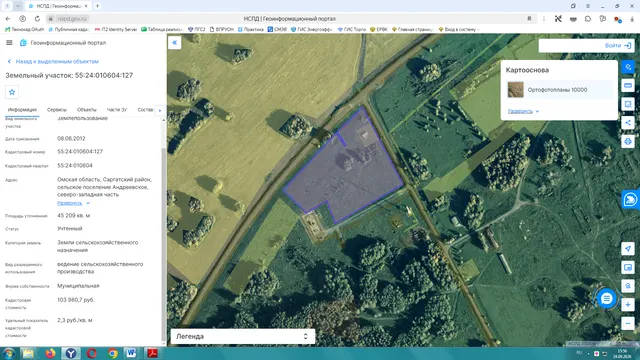
Task: Expand the Легенда panel
Action: (242, 336)
